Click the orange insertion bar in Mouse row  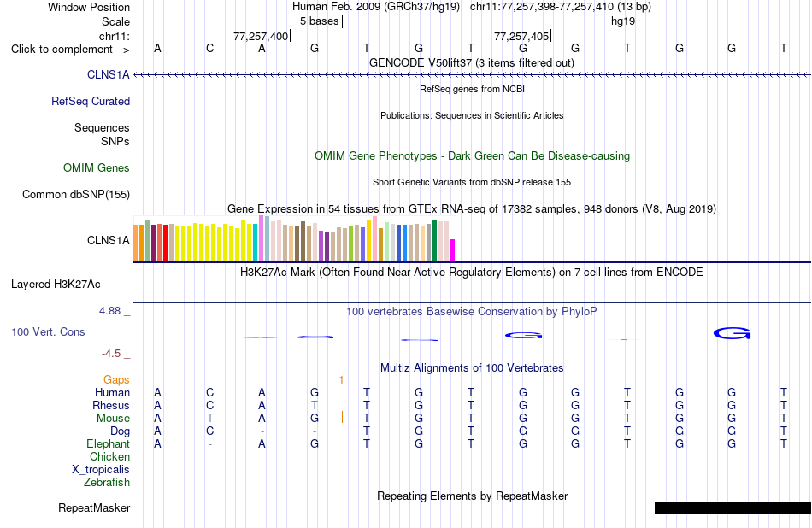342,417
